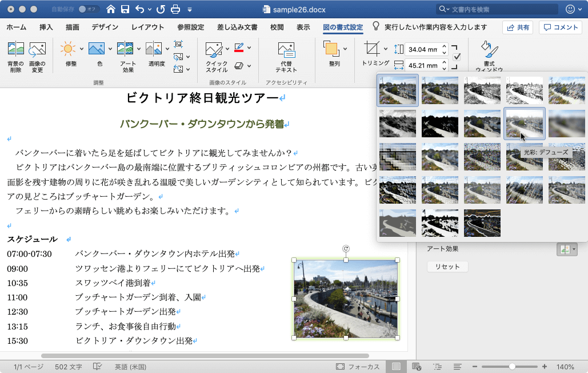Select the Crop (トリミング) tool

(x=372, y=49)
